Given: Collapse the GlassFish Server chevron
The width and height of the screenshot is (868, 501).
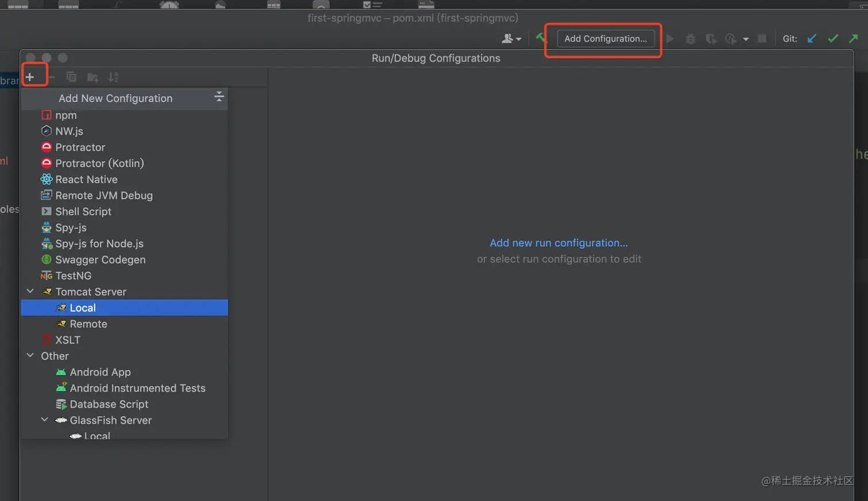Looking at the screenshot, I should [x=45, y=420].
